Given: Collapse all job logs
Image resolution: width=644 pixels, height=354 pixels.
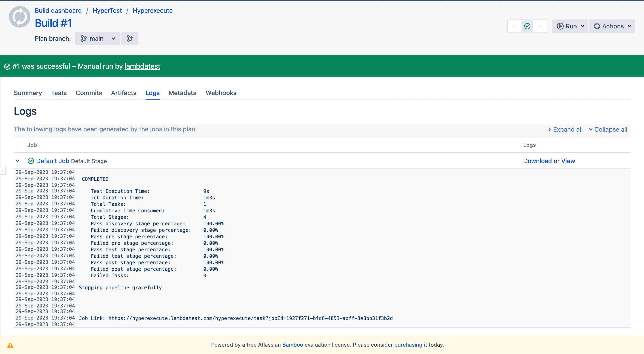Looking at the screenshot, I should [x=608, y=129].
